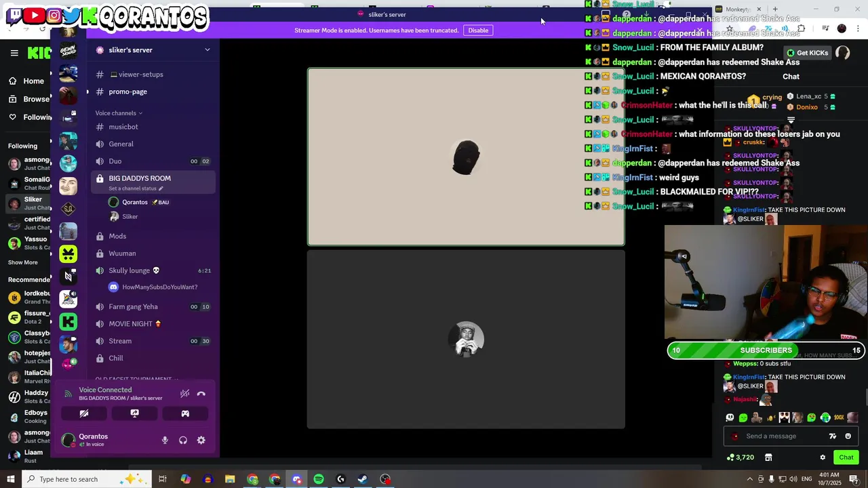
Task: Open Kick Browse page
Action: coord(28,99)
